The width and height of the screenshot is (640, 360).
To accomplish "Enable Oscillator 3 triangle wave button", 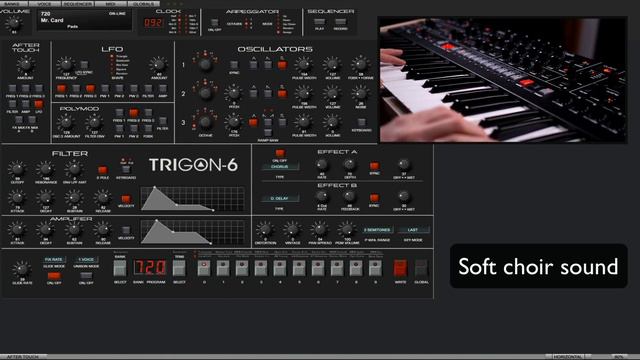I will (253, 122).
